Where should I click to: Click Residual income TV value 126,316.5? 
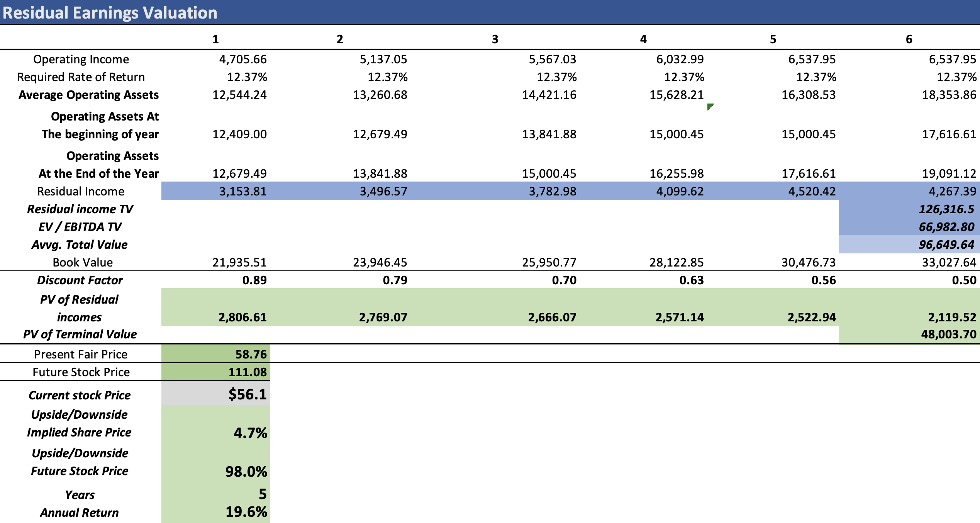(946, 209)
